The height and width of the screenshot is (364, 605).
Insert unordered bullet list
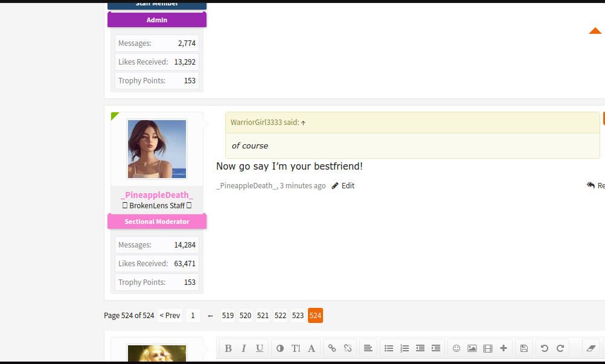pos(389,348)
